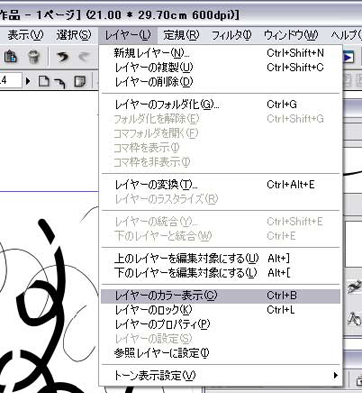This screenshot has height=393, width=362.
Task: Expand the トーン表示設定 submenu arrow
Action: click(335, 375)
